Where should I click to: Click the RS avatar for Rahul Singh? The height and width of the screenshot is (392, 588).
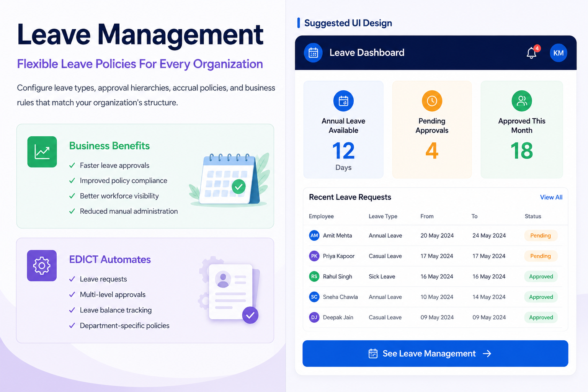[314, 276]
